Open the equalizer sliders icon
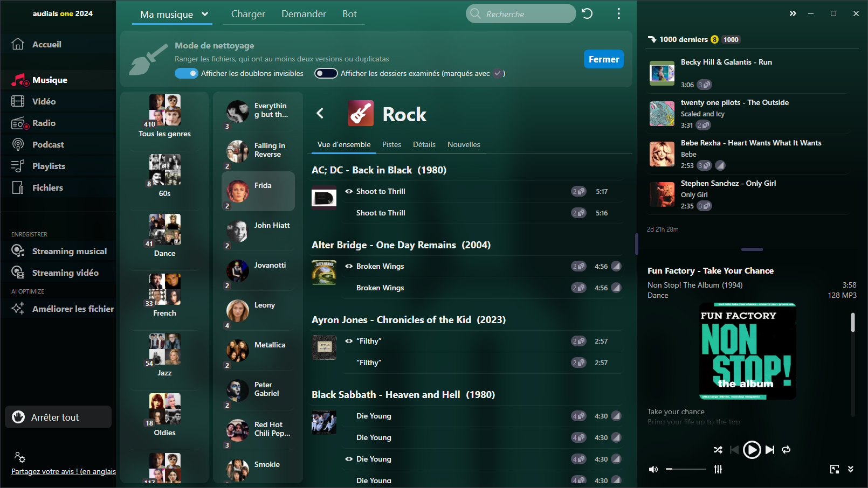 point(718,469)
